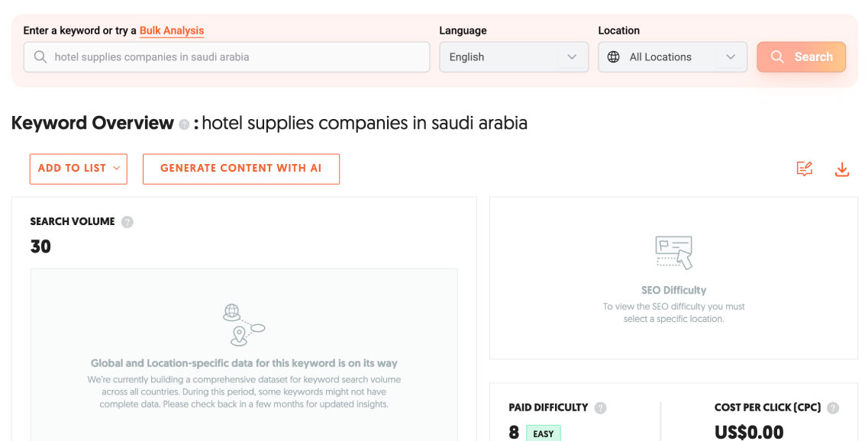Click the global location map illustration
The height and width of the screenshot is (441, 868).
tap(244, 324)
